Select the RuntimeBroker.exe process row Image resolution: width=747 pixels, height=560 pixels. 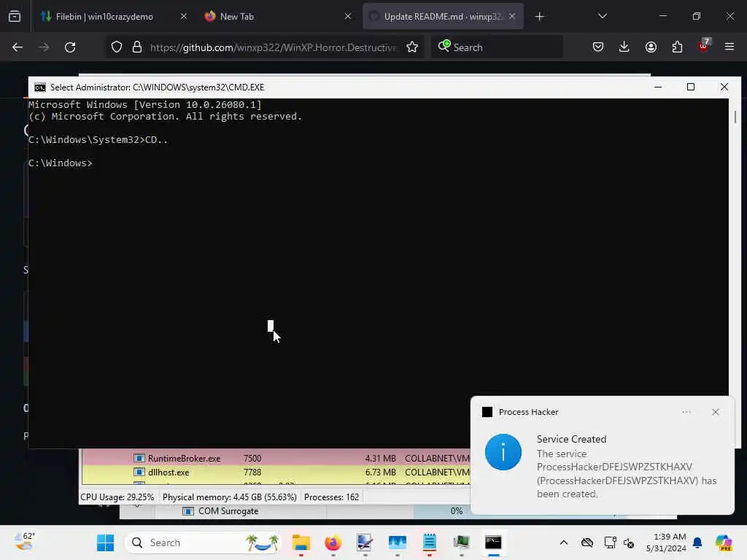coord(275,458)
